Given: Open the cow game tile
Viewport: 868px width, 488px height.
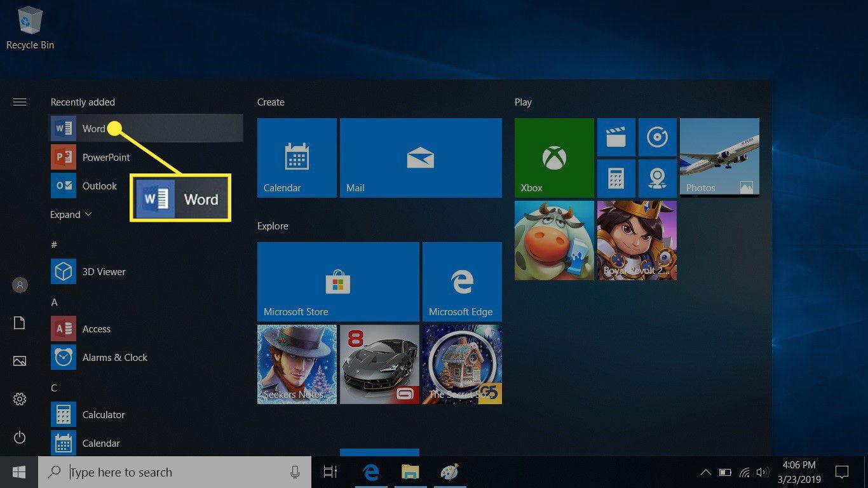Looking at the screenshot, I should click(x=554, y=240).
